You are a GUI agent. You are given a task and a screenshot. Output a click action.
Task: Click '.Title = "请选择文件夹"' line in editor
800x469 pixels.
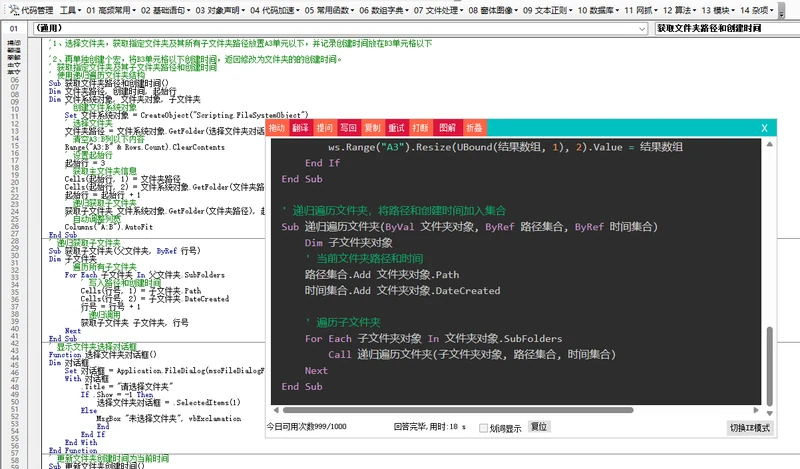129,386
